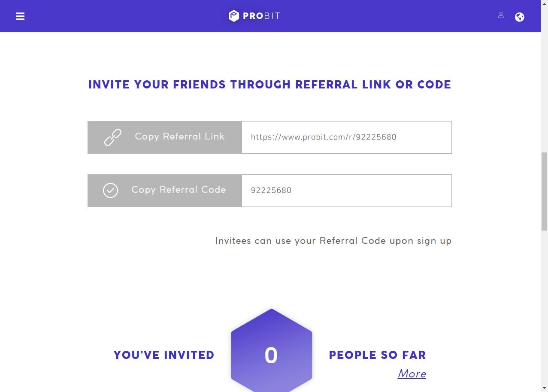Open the user account profile icon

(501, 15)
